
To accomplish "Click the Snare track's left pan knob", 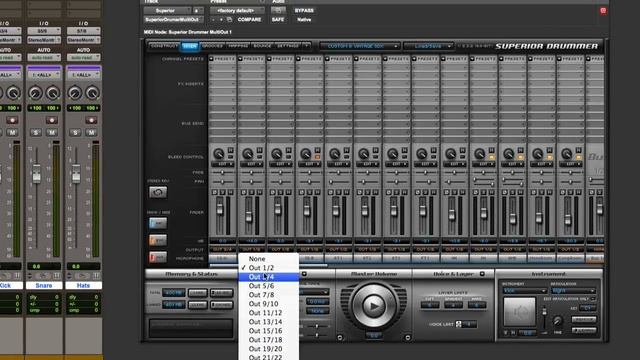I will (35, 93).
